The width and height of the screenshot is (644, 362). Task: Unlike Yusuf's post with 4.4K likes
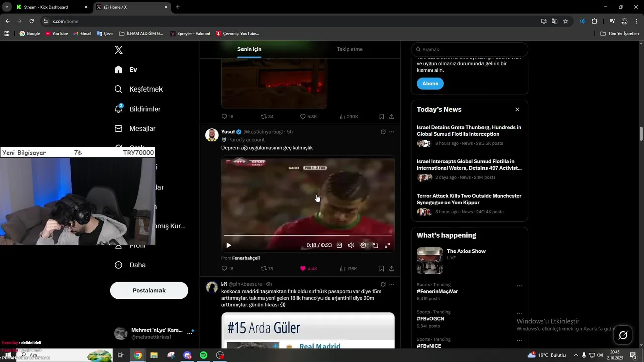[x=308, y=269]
